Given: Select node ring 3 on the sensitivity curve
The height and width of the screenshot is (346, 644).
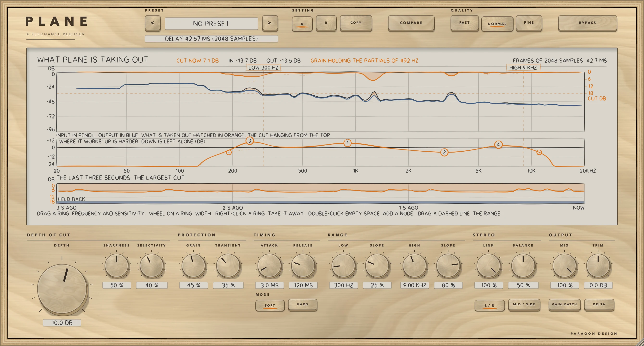Looking at the screenshot, I should (x=249, y=141).
